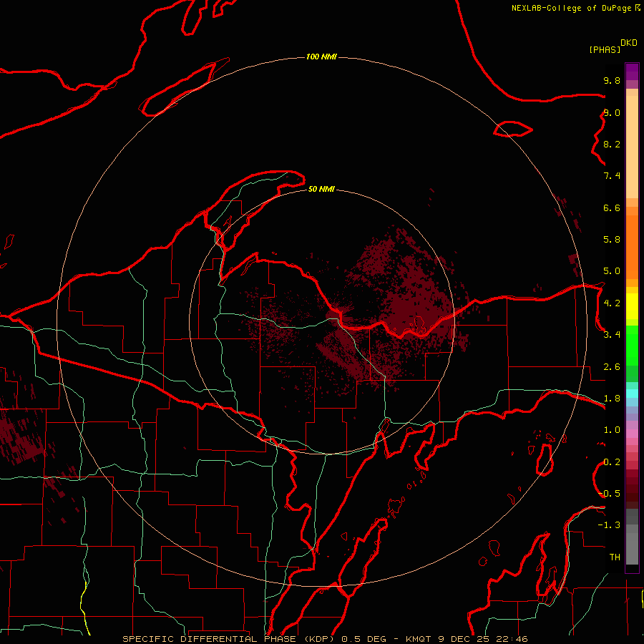Click the 50 NMI range ring label
The height and width of the screenshot is (644, 644).
click(x=321, y=189)
